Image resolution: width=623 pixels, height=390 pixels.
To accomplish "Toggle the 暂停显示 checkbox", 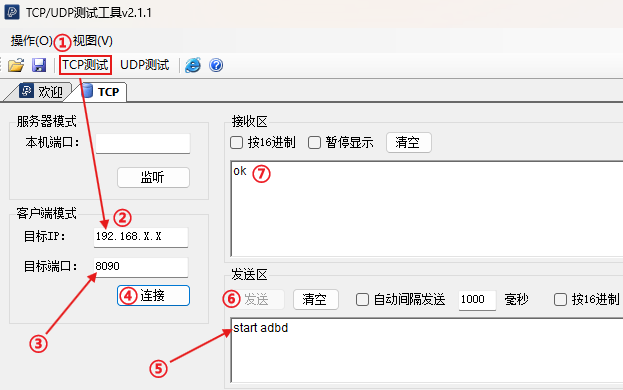I will (x=314, y=142).
